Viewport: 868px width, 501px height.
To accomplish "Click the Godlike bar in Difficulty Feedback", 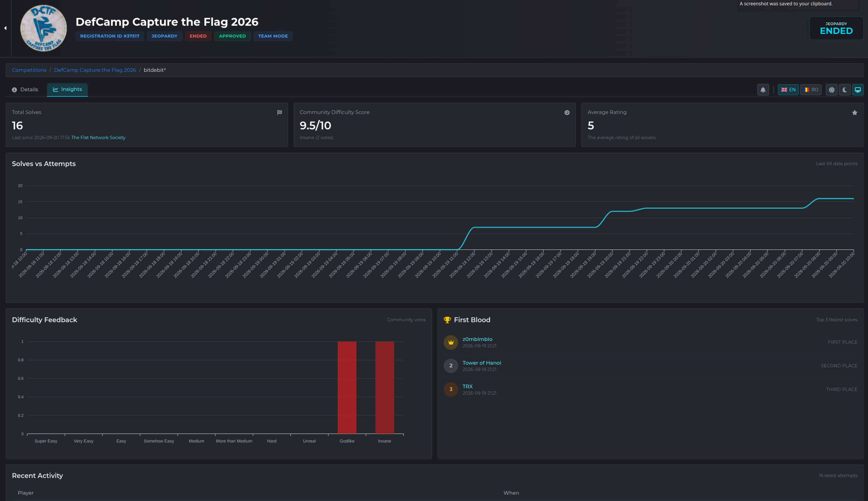I will pyautogui.click(x=347, y=387).
